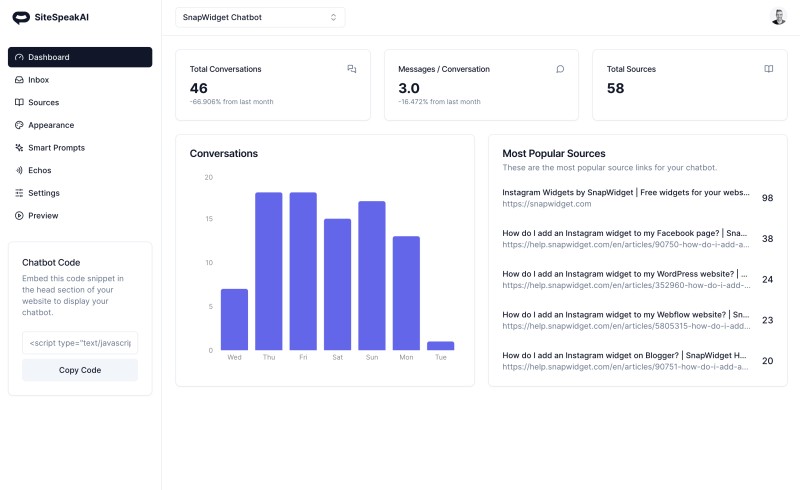Click the 90751 Blogger article URL
Image resolution: width=800 pixels, height=490 pixels.
point(625,367)
